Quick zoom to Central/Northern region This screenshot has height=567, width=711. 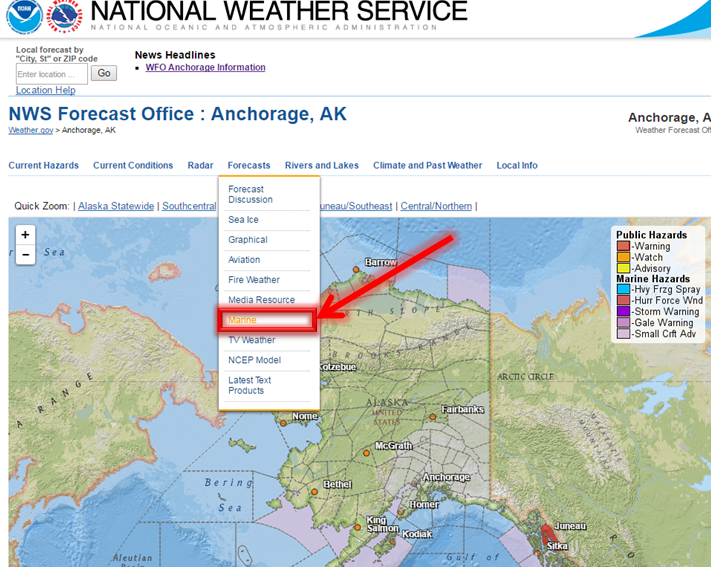tap(436, 206)
